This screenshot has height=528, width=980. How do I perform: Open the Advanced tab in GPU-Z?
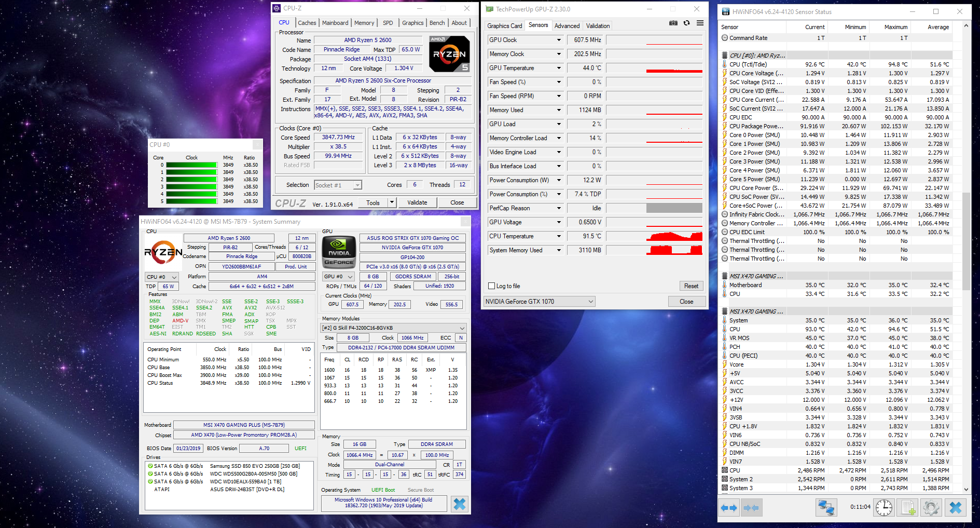tap(567, 26)
